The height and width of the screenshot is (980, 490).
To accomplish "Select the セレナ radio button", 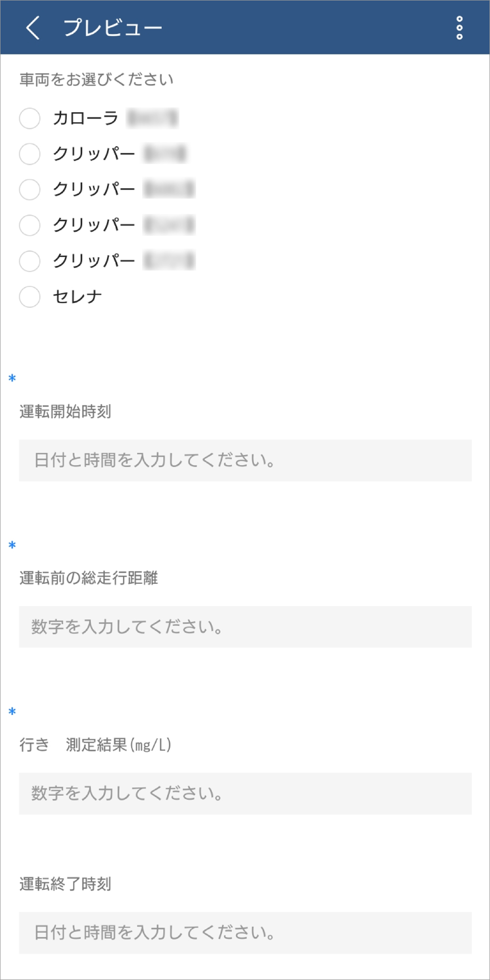I will (30, 297).
